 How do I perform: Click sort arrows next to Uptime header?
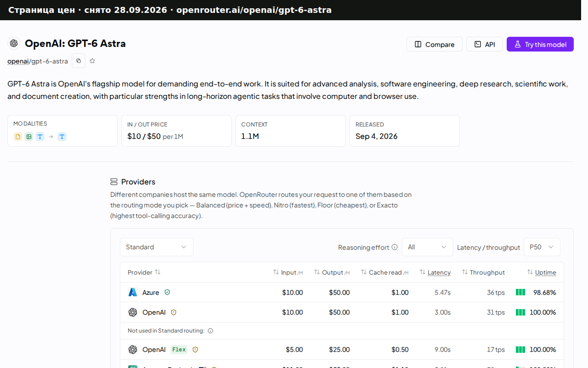530,272
